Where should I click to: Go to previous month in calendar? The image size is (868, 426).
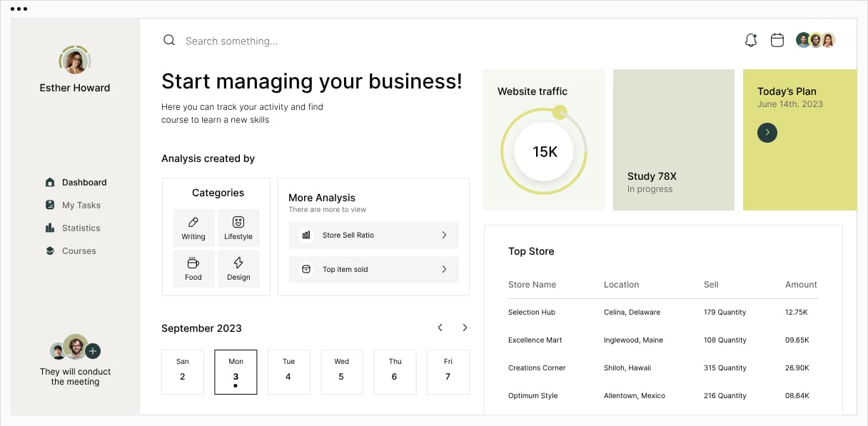pyautogui.click(x=440, y=328)
